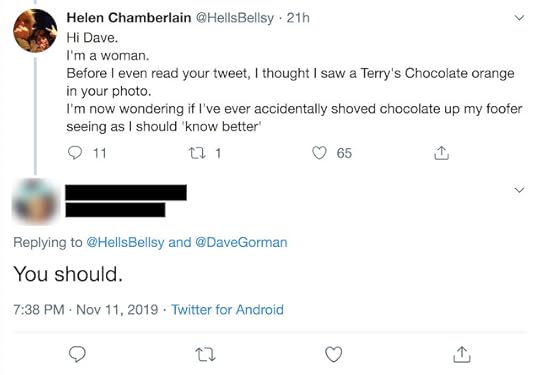Expand options chevron on the redacted user's tweet
Screen dimensions: 540x375
[519, 190]
